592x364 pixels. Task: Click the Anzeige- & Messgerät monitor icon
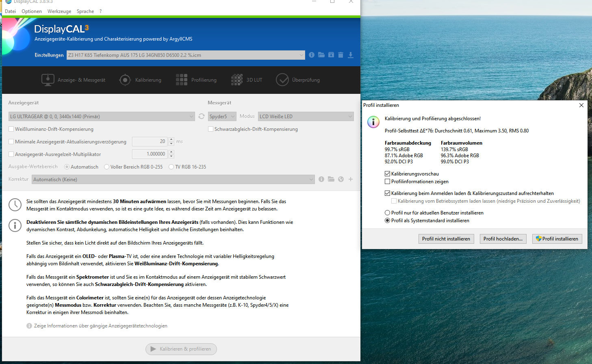click(x=48, y=80)
